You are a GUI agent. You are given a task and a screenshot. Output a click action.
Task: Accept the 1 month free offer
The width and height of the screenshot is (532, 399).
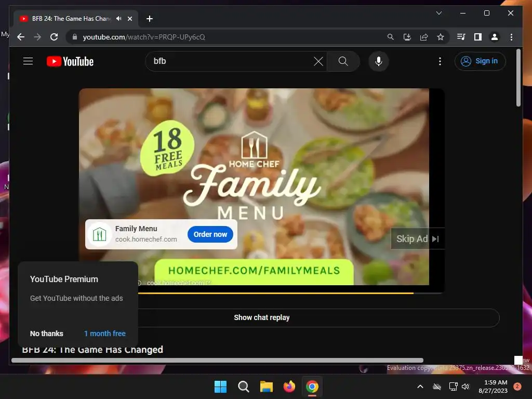tap(105, 334)
